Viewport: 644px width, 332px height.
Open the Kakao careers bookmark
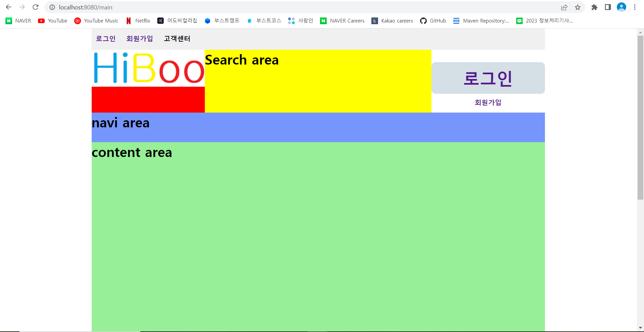392,21
